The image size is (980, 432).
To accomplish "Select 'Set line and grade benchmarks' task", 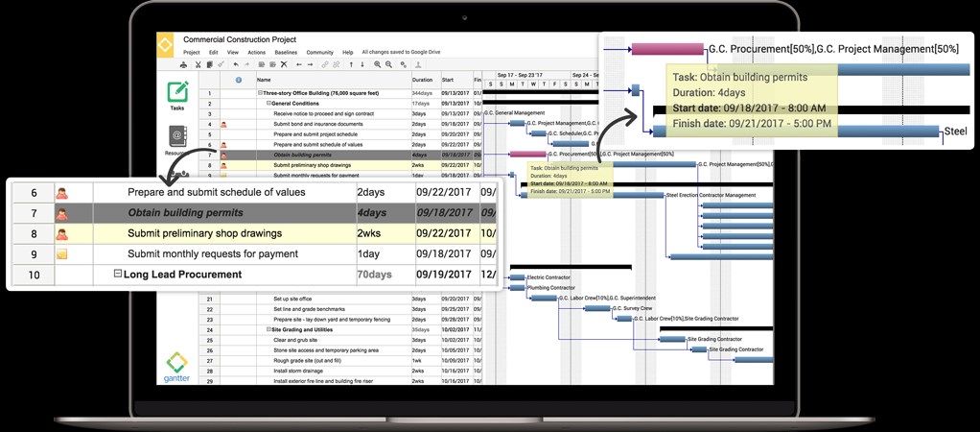I will click(x=309, y=309).
